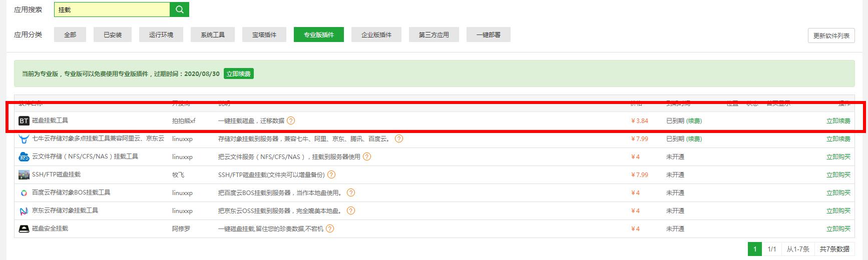Click 续费 link in 磁盘挂载工具 row

point(694,120)
